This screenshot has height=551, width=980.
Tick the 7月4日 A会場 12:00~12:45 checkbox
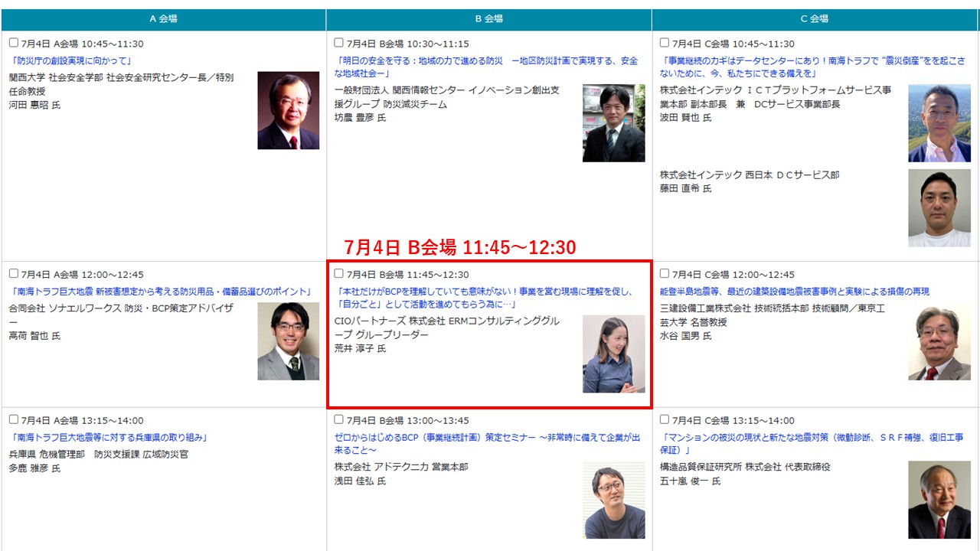coord(14,273)
